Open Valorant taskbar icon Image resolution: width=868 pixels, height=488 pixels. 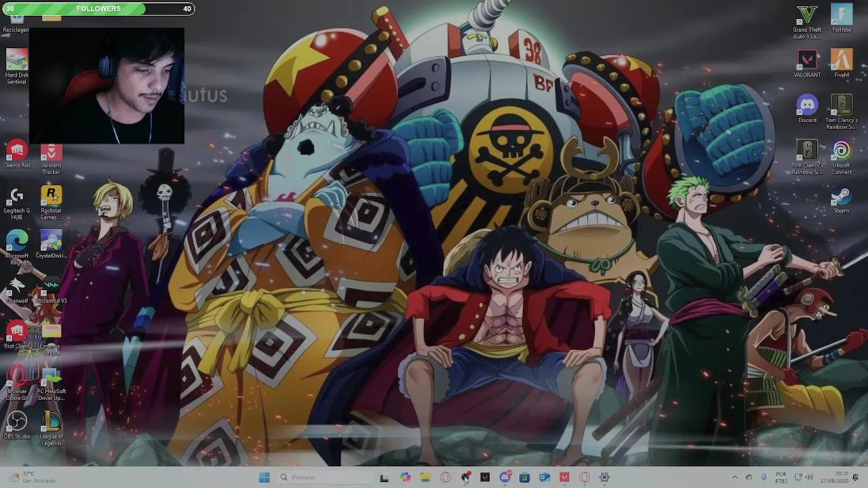pos(485,477)
